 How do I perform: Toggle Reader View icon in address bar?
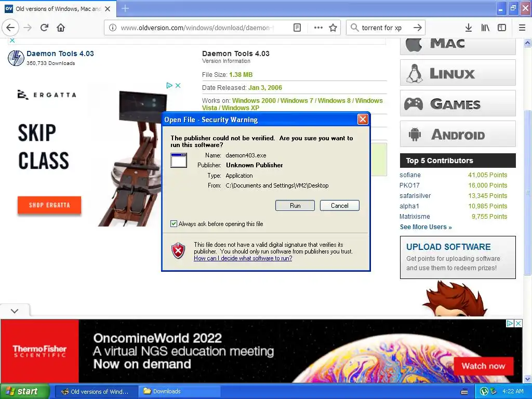(297, 28)
